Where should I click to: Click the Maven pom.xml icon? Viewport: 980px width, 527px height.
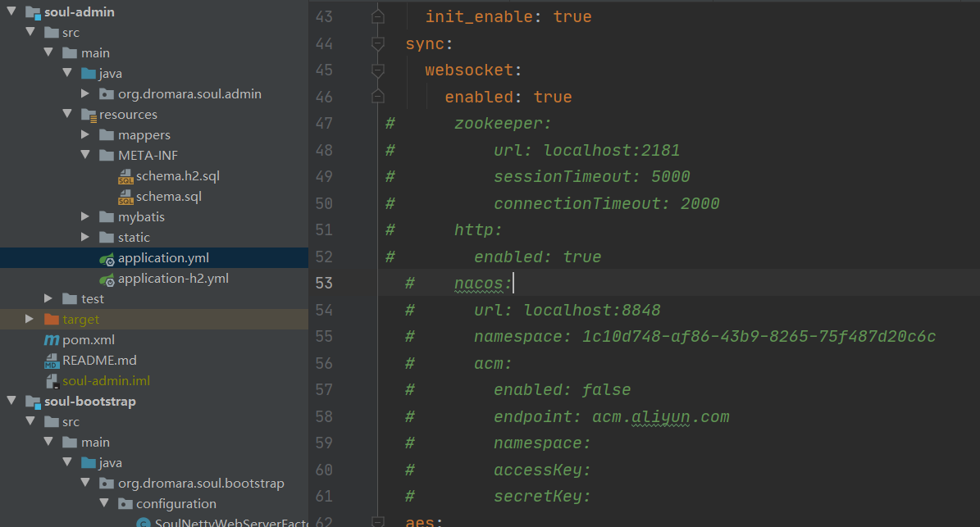pyautogui.click(x=52, y=340)
